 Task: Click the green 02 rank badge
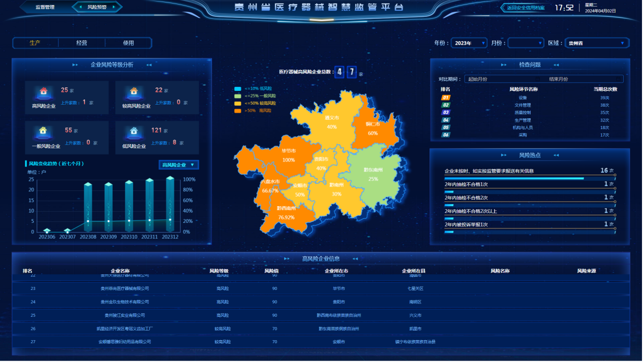coord(446,105)
